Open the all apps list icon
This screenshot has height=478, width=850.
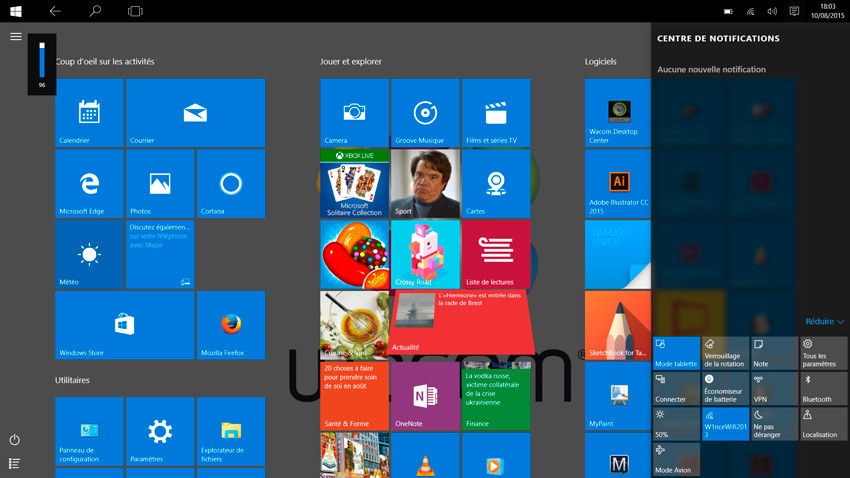click(x=15, y=463)
